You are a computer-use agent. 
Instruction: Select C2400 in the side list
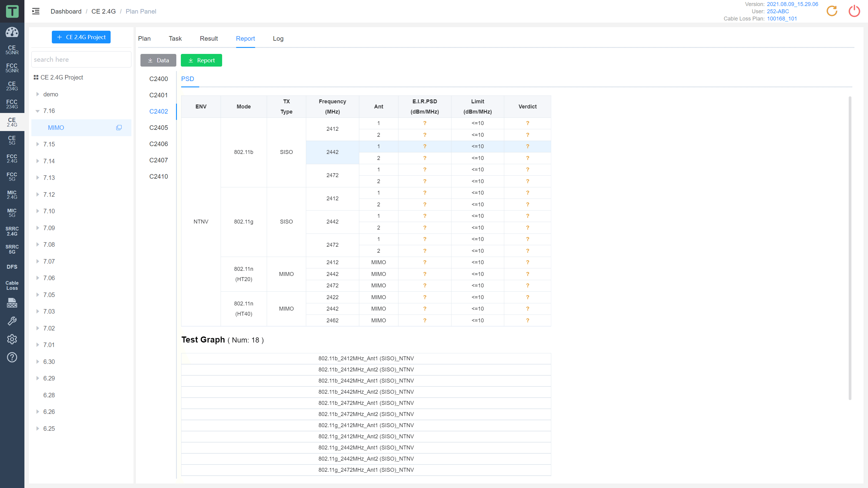click(158, 79)
